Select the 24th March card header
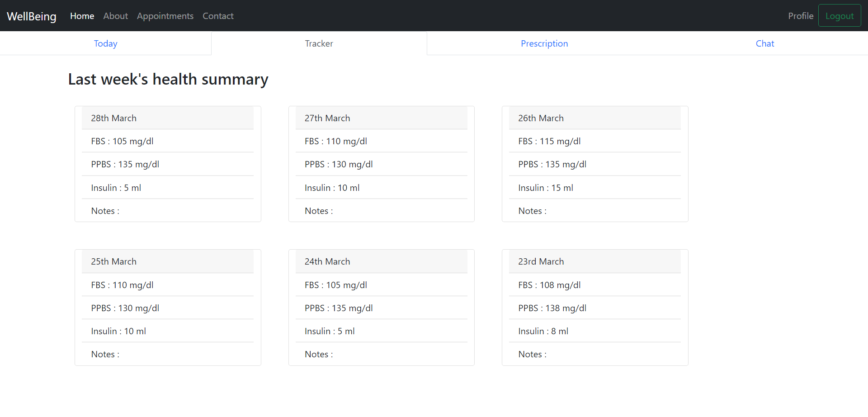This screenshot has width=868, height=417. [x=382, y=261]
